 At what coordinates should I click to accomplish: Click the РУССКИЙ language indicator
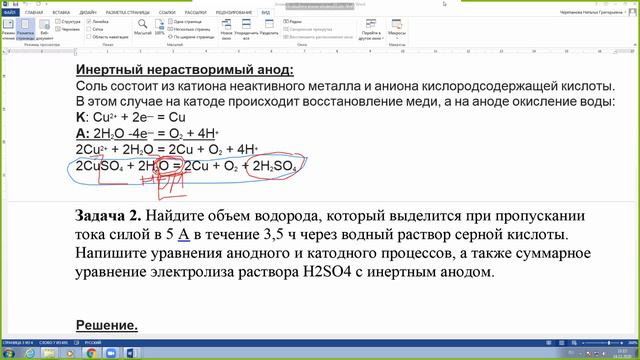pyautogui.click(x=93, y=343)
